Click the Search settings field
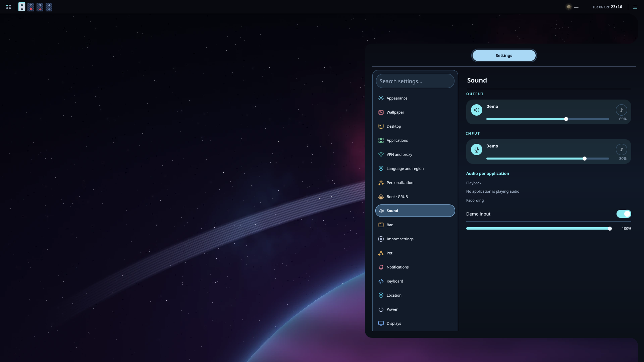Viewport: 644px width, 362px height. coord(415,81)
